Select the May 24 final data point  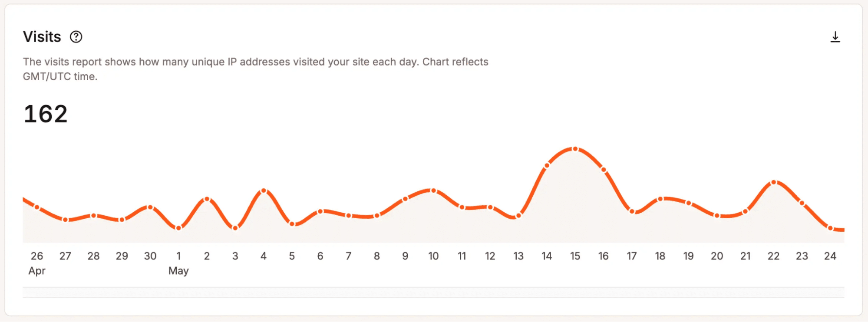(830, 229)
